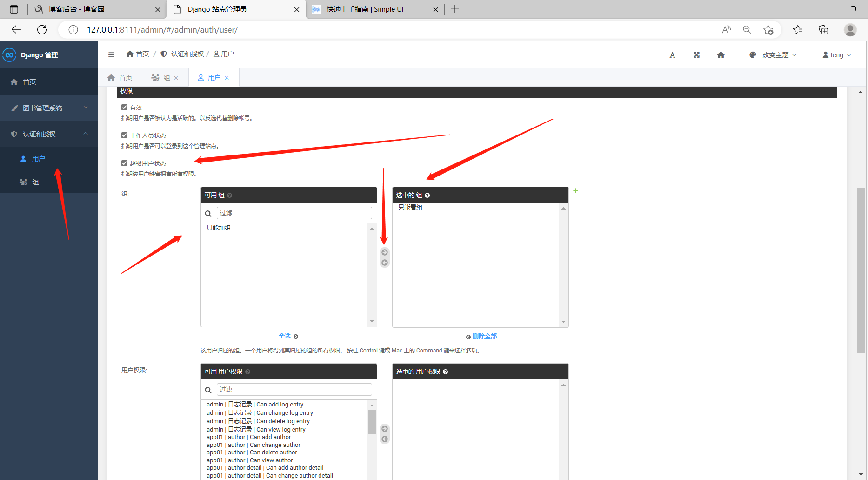This screenshot has width=868, height=480.
Task: Select 'app01 | author | Can add author'
Action: 248,437
